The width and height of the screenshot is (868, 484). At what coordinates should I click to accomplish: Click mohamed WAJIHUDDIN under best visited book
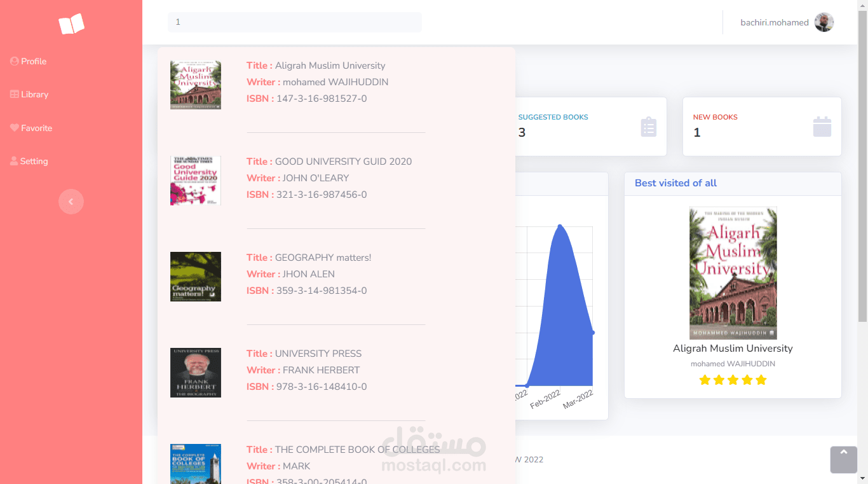click(733, 364)
